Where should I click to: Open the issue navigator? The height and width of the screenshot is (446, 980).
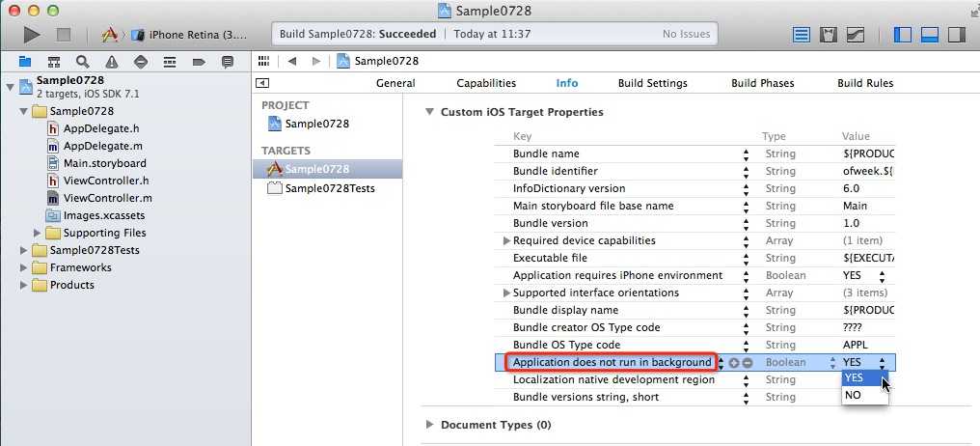[112, 62]
